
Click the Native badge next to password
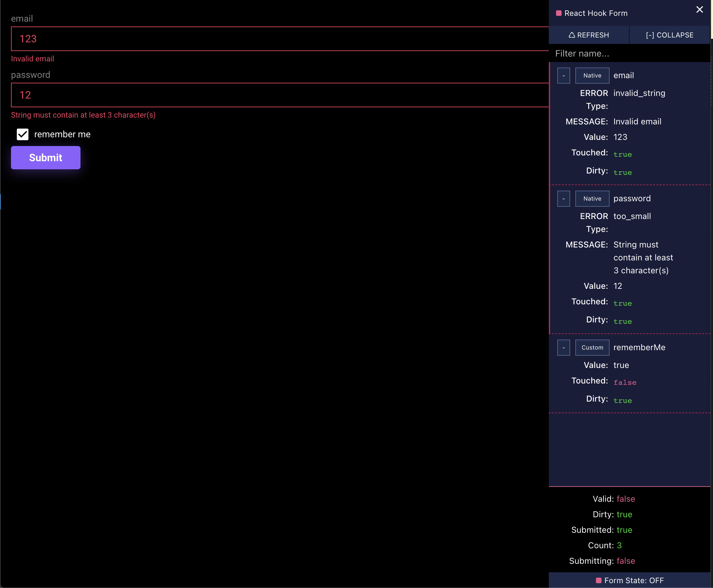pyautogui.click(x=592, y=199)
